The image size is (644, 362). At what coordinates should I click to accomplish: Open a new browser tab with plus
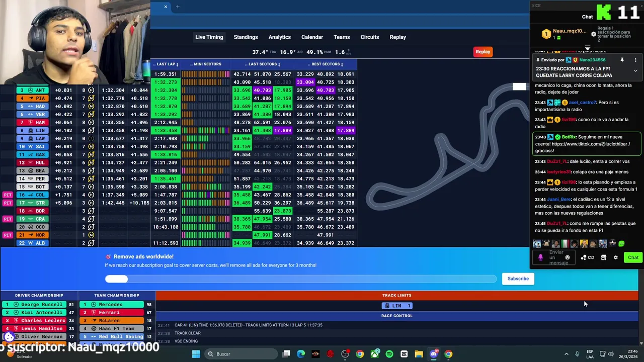click(178, 7)
